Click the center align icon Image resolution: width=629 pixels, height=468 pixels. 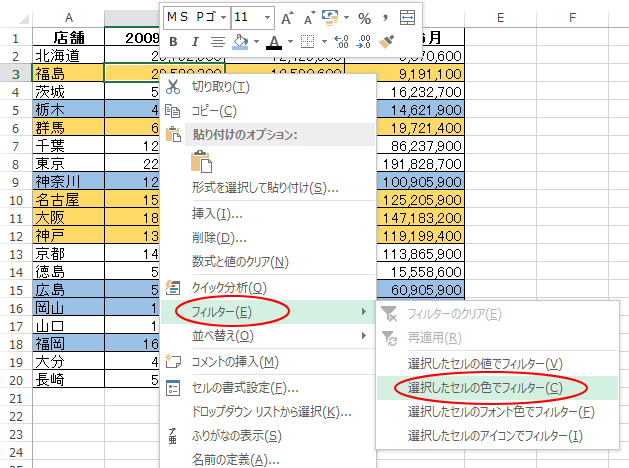tap(218, 41)
